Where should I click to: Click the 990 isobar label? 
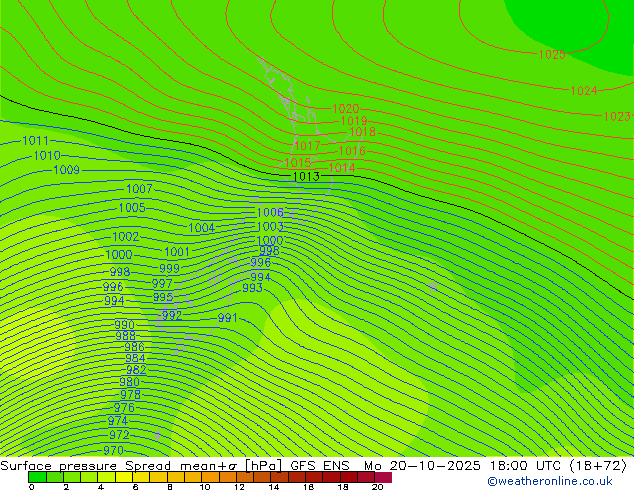click(125, 325)
